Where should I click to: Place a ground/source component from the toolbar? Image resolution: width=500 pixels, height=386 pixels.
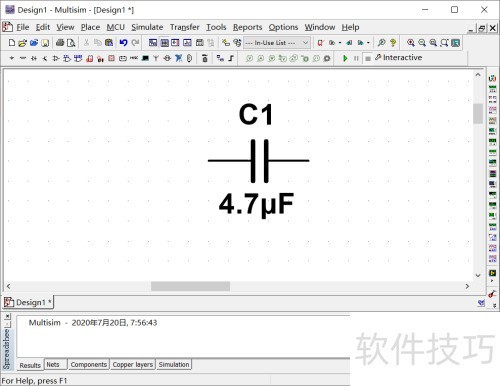click(x=12, y=58)
